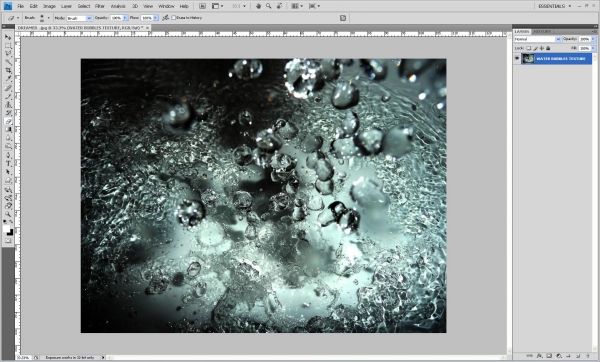The width and height of the screenshot is (600, 362).
Task: Click the Zoom tool in application bar
Action: click(x=269, y=6)
